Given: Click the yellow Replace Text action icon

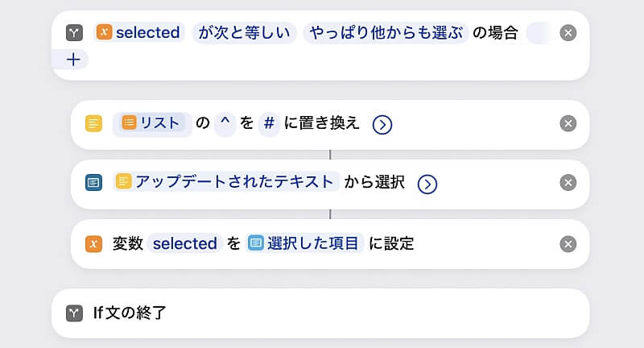Looking at the screenshot, I should [93, 123].
